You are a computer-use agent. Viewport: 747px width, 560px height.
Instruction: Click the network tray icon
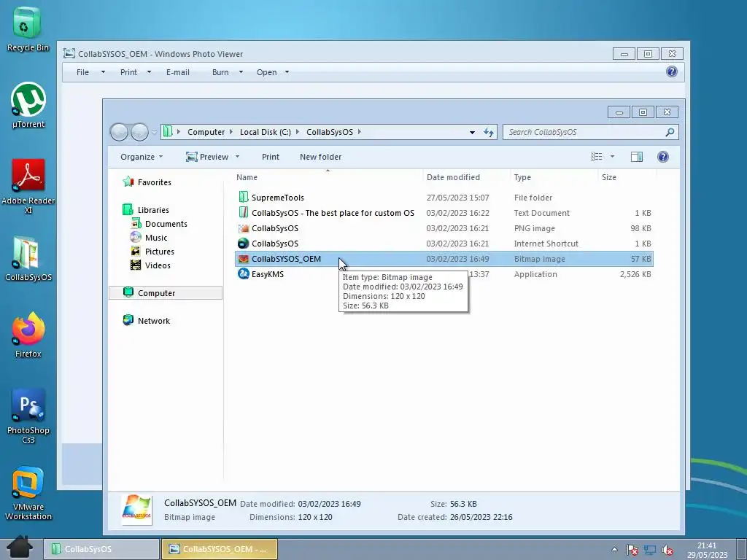point(650,550)
